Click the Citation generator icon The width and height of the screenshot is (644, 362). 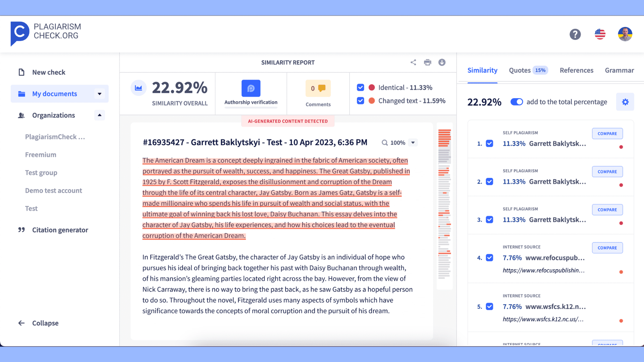point(21,230)
